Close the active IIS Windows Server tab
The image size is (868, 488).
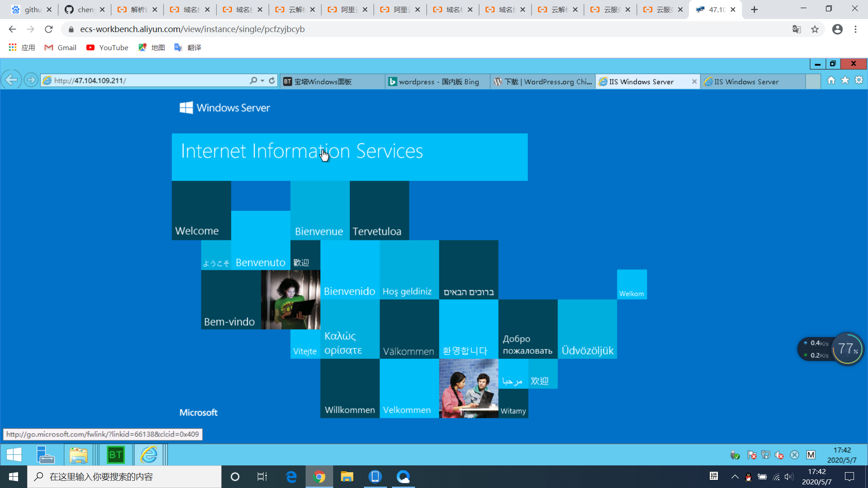694,82
